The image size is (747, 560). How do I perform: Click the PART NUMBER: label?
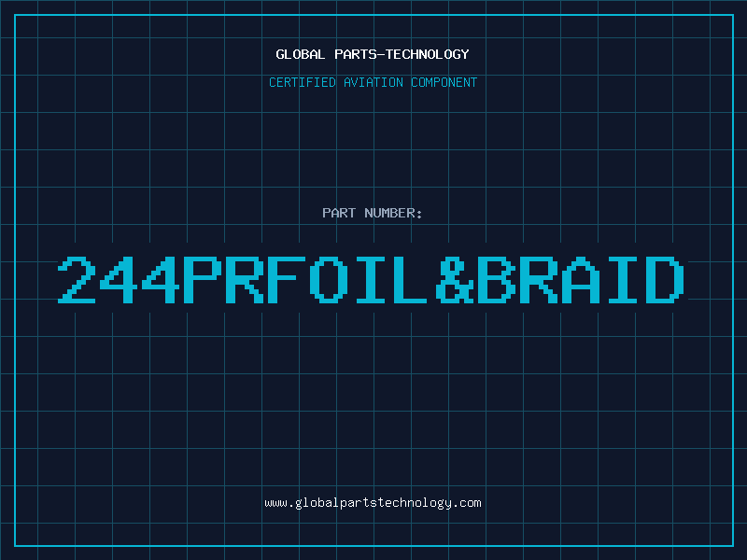[x=373, y=213]
